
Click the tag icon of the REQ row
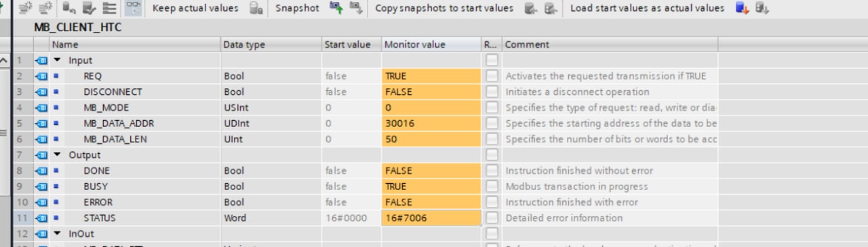pos(41,76)
